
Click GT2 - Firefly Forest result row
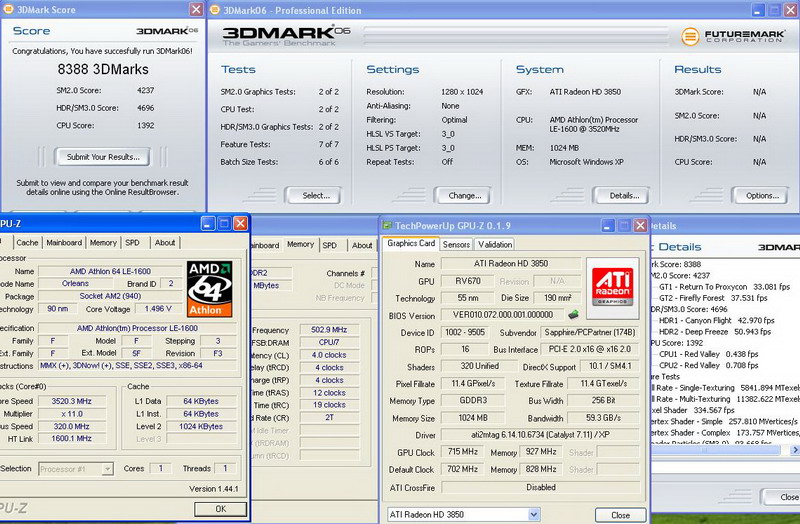713,298
